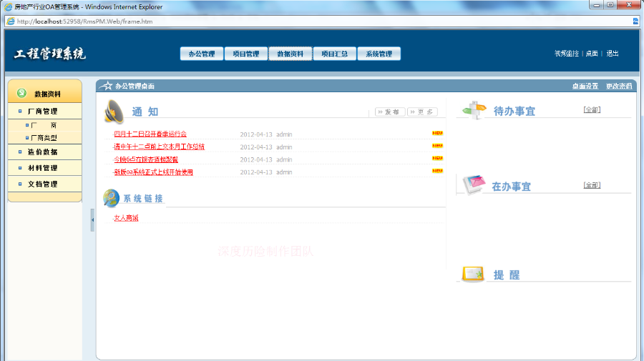Show all 待办事宜 via [全部]
This screenshot has height=361, width=644.
pos(592,109)
